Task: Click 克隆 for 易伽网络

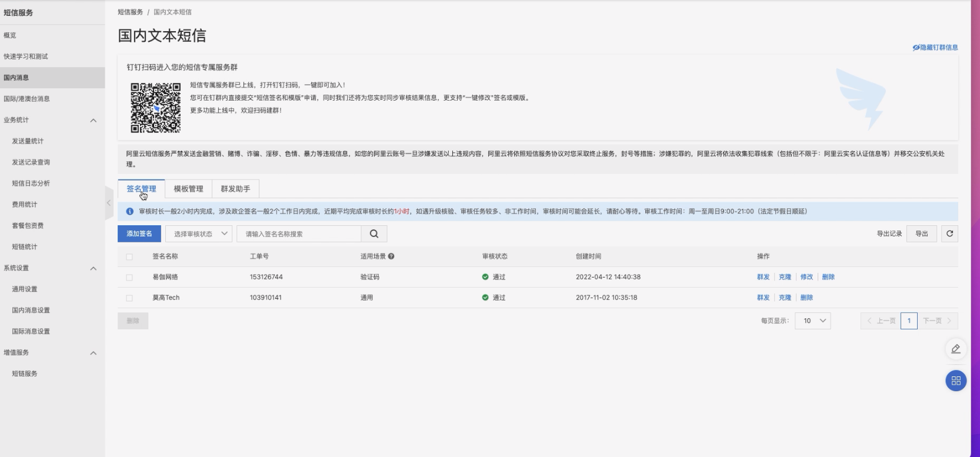Action: [785, 277]
